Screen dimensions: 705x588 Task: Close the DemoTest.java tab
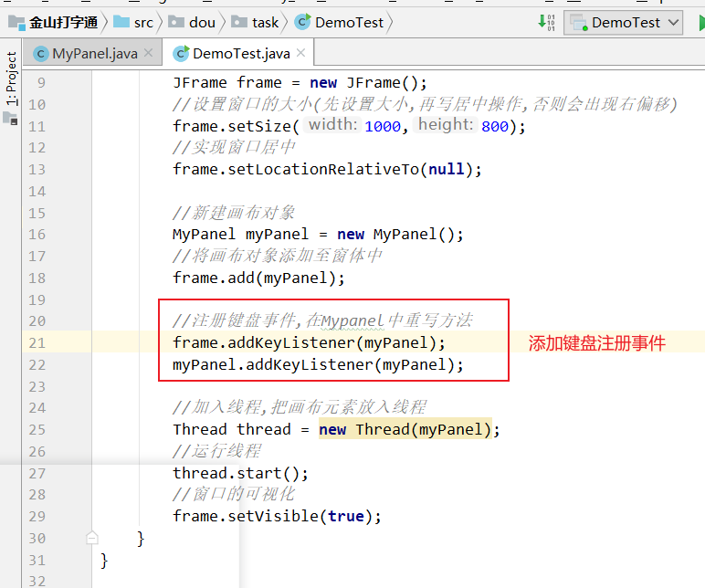(300, 53)
